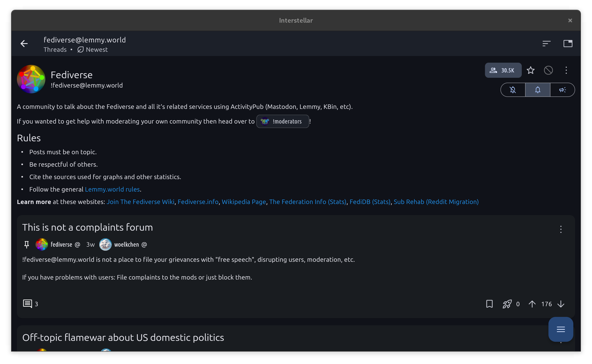The height and width of the screenshot is (364, 592).
Task: Open the Join The Fediverse Wiki link
Action: (x=140, y=202)
